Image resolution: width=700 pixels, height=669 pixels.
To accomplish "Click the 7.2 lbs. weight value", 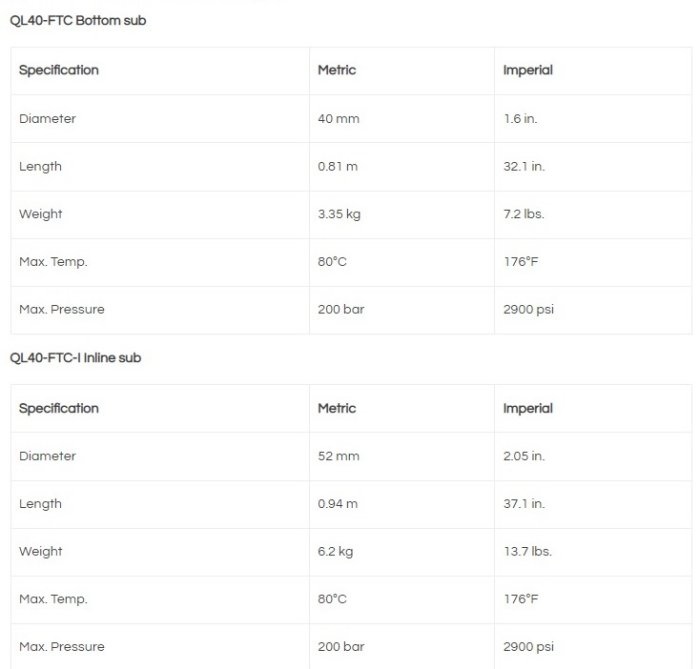I will 524,214.
